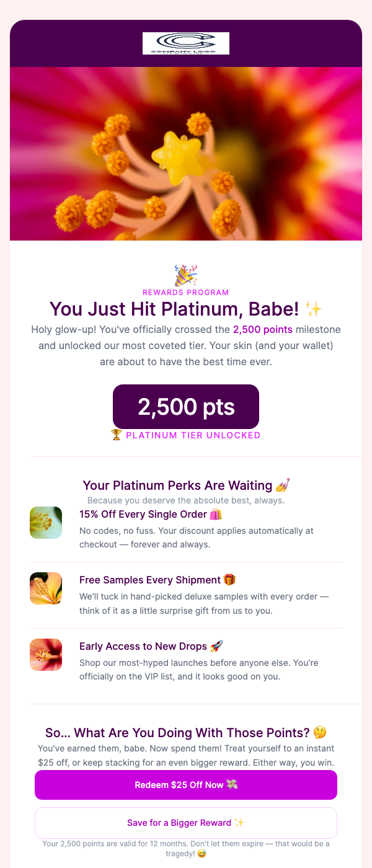This screenshot has height=868, width=372.
Task: Select Save for a Bigger Reward
Action: click(185, 823)
